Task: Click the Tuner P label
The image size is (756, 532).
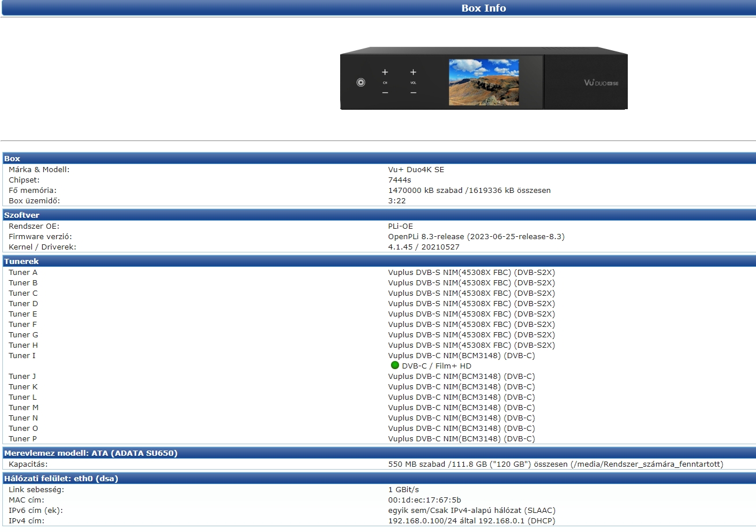Action: 23,439
